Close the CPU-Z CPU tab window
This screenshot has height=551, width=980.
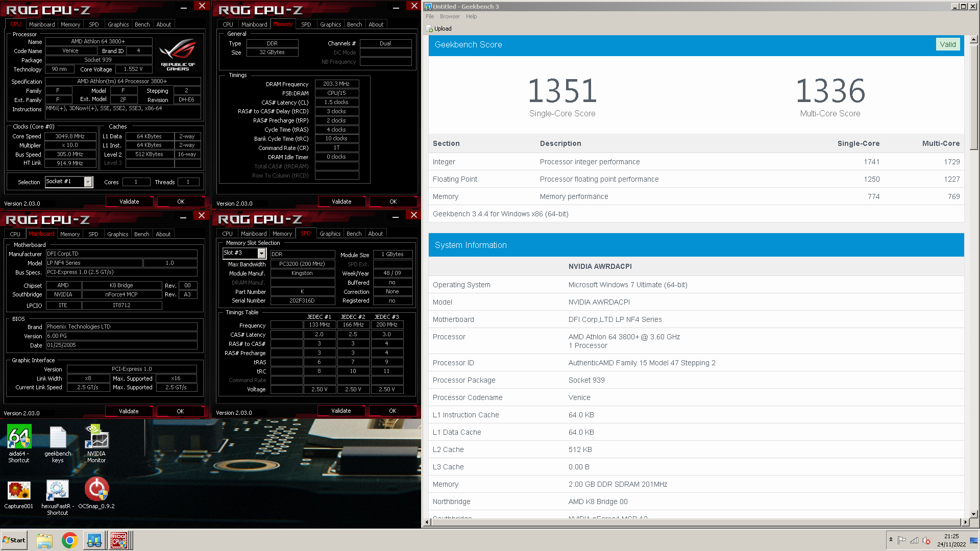(202, 6)
